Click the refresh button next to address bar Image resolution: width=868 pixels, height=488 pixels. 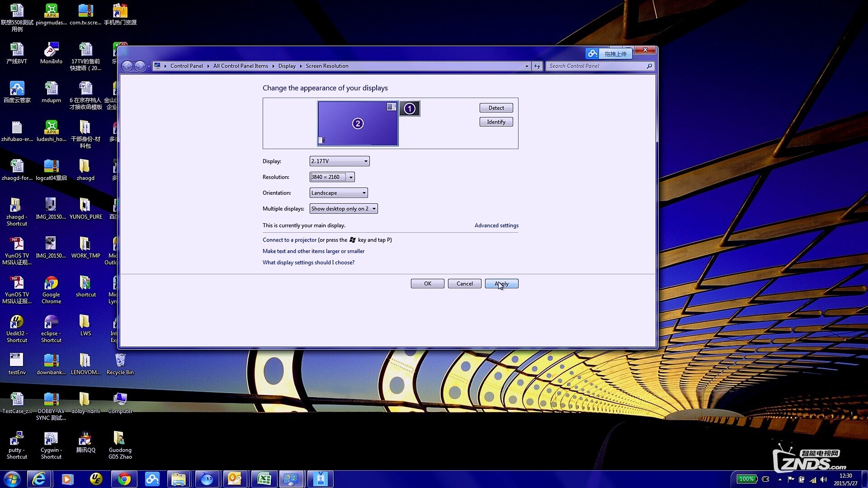point(537,66)
